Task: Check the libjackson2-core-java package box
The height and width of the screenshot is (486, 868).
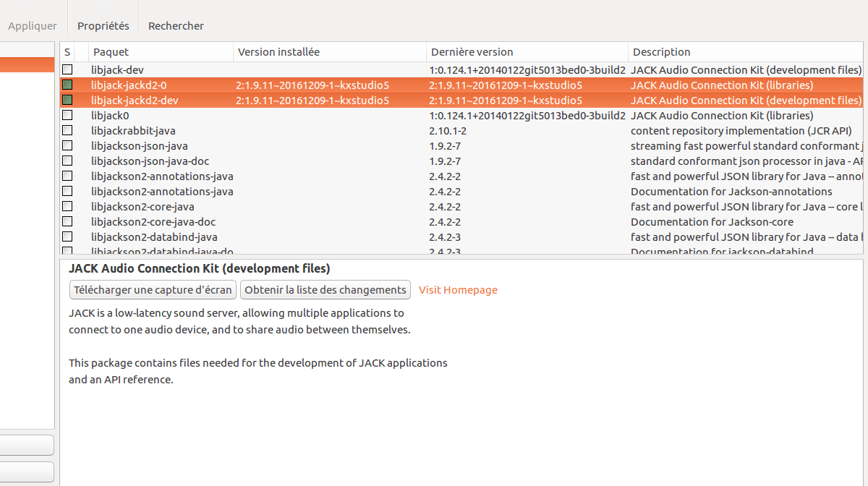Action: coord(67,207)
